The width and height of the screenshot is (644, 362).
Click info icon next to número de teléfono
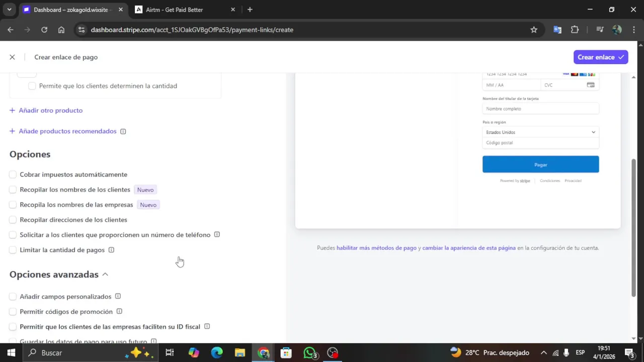217,234
